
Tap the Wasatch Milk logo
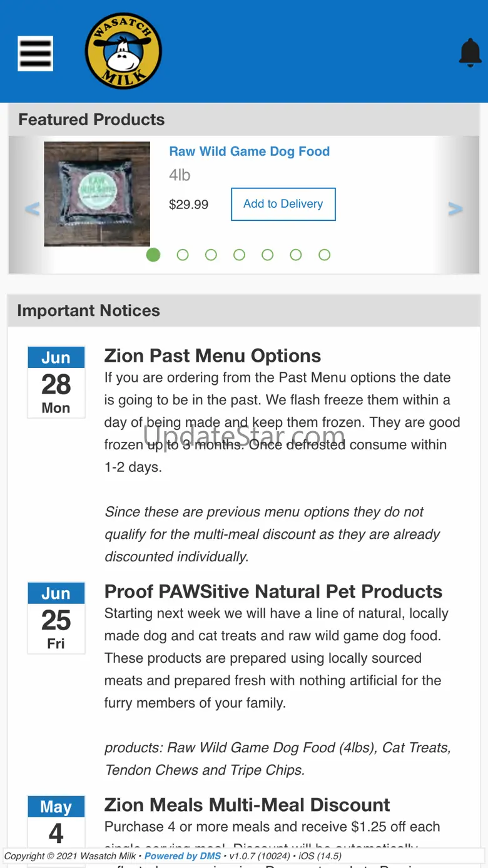click(x=123, y=51)
